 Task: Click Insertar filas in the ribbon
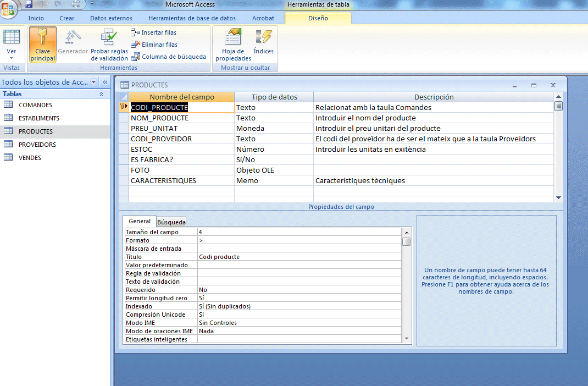tap(154, 32)
